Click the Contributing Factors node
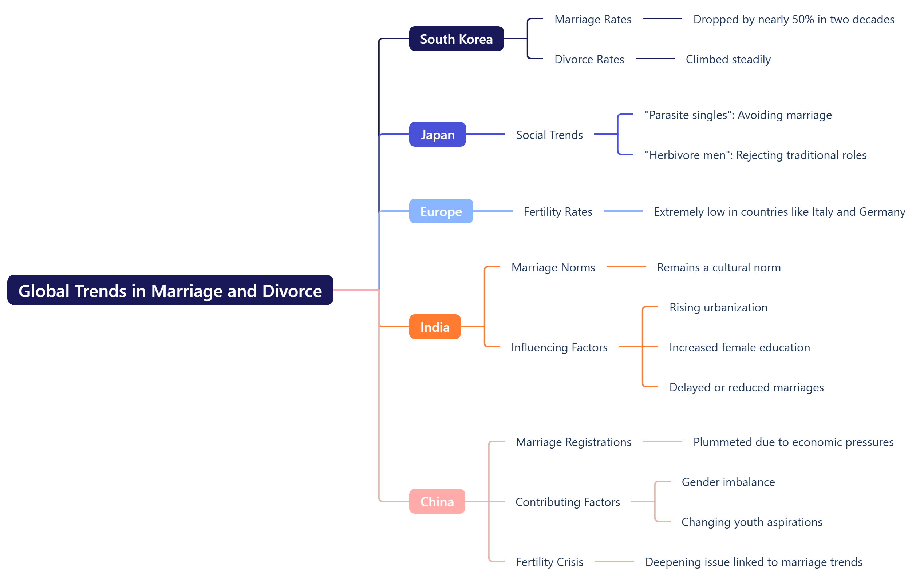 click(x=568, y=502)
